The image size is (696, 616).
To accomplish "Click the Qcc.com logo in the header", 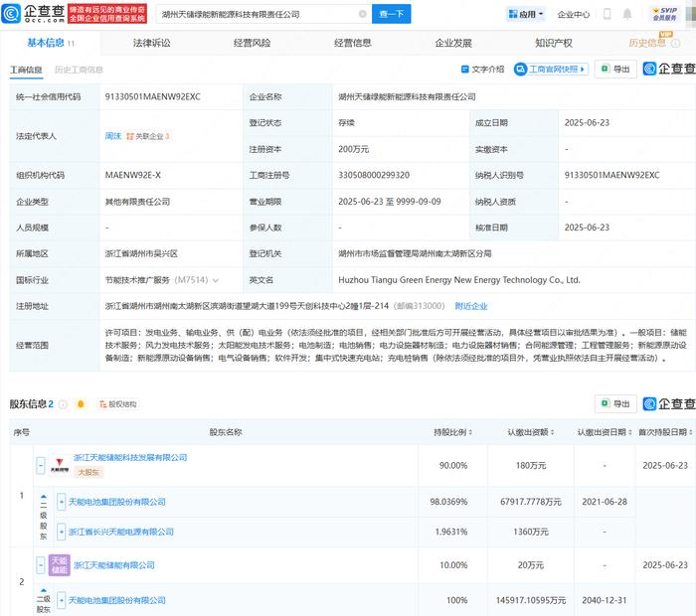I will click(x=33, y=13).
